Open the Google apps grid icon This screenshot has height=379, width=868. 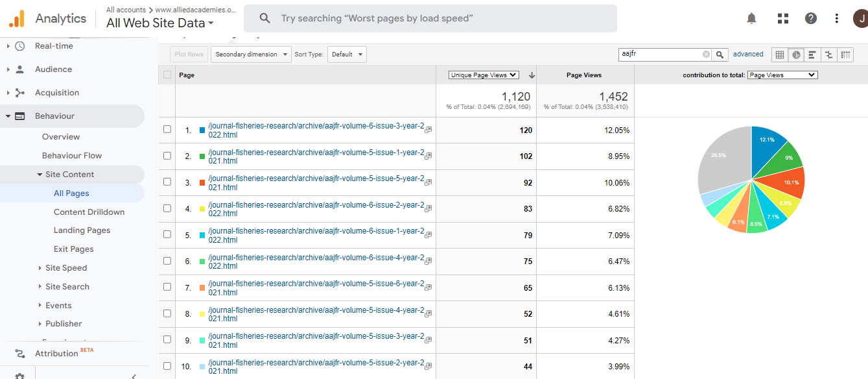pyautogui.click(x=782, y=18)
